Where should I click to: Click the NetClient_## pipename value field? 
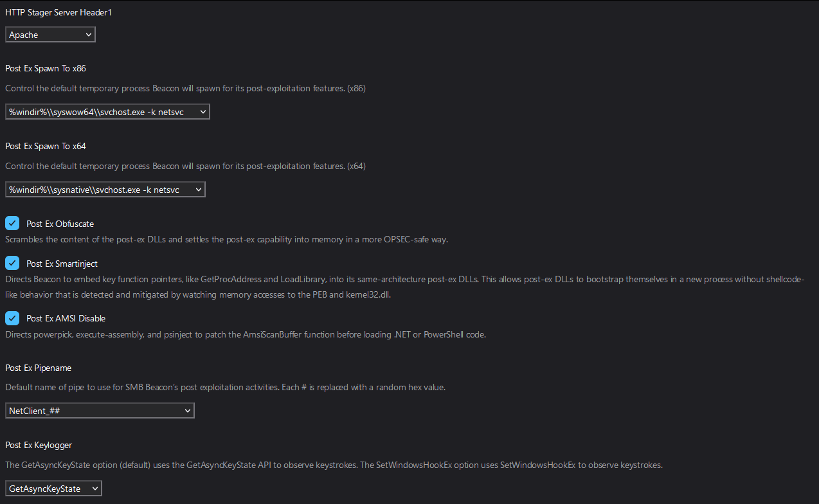(77, 410)
